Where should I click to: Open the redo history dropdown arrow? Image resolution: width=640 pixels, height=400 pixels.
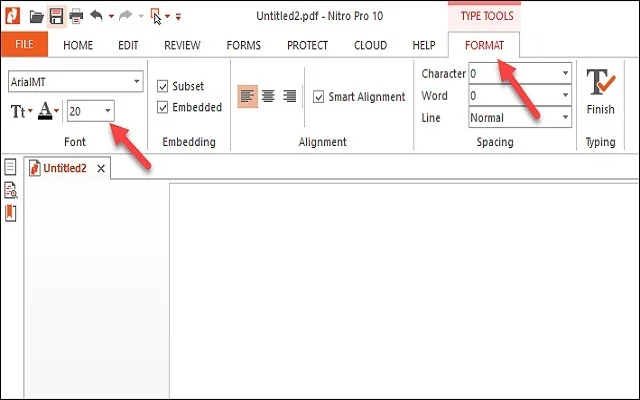141,17
